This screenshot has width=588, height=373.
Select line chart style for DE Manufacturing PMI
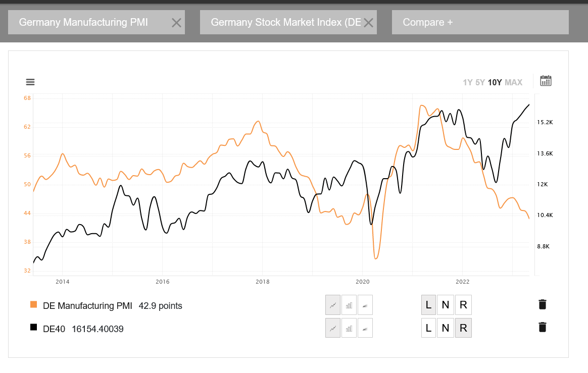pyautogui.click(x=332, y=304)
